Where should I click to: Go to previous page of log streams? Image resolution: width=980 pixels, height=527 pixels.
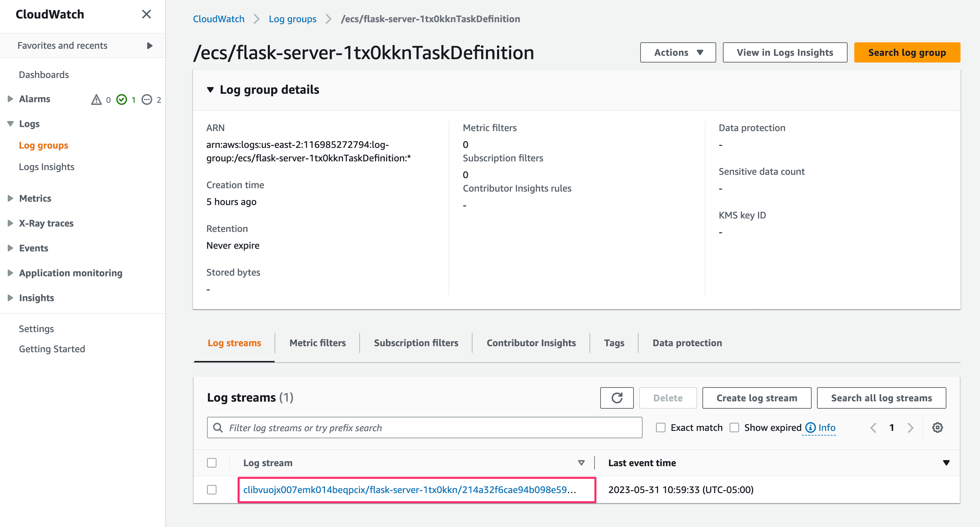pyautogui.click(x=873, y=428)
